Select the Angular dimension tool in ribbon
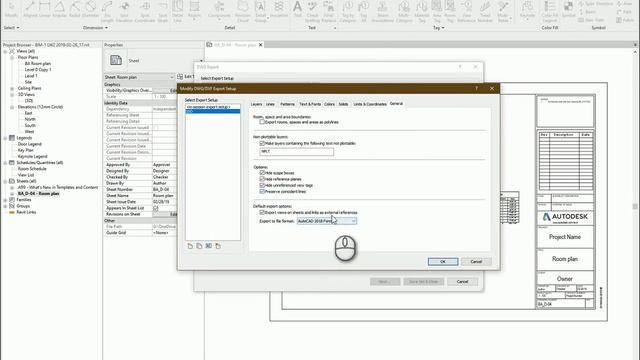Viewport: 640px width, 360px height. (60, 10)
